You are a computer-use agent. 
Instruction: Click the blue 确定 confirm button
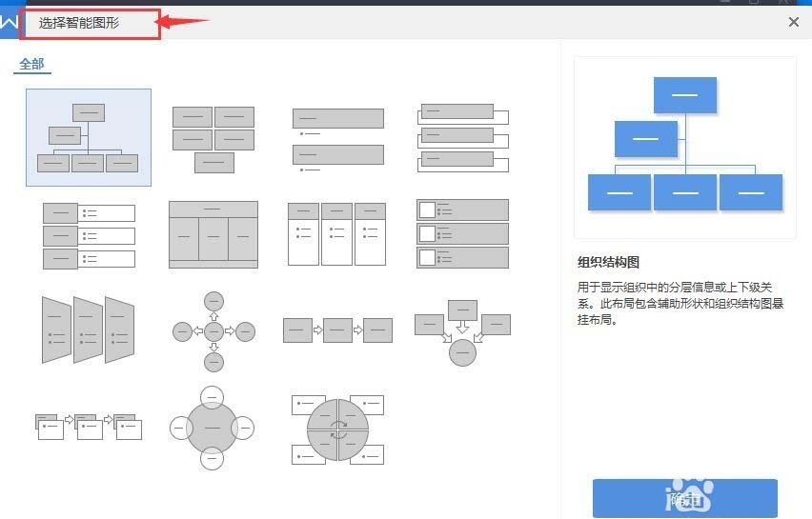point(685,498)
